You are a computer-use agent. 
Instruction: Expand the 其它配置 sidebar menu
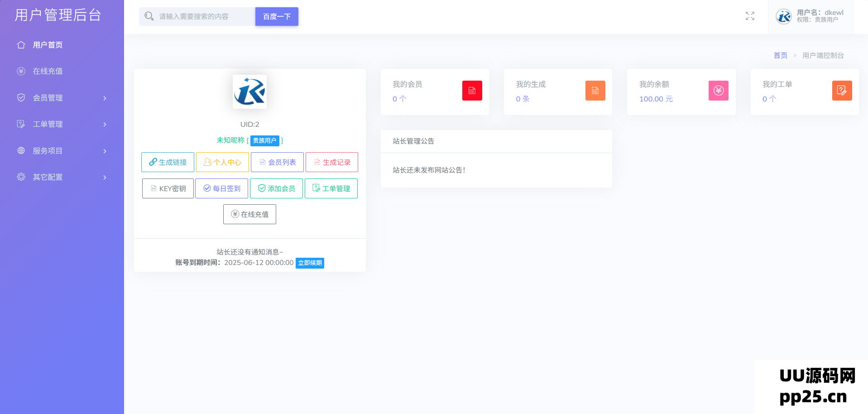pos(105,177)
